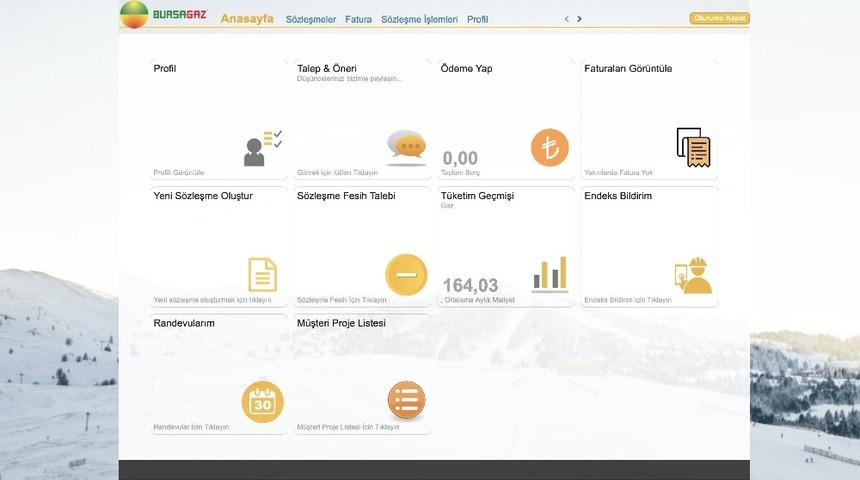The image size is (860, 480).
Task: Open the Fatura menu item
Action: 358,19
